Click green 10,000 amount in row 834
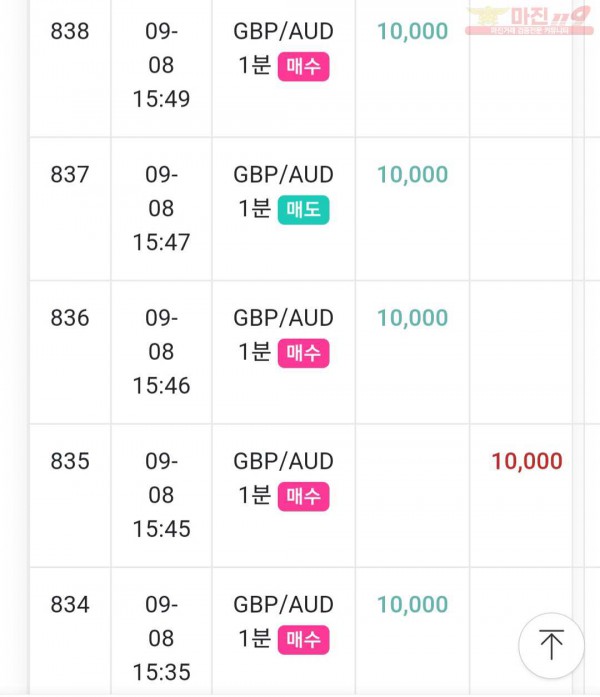The image size is (600, 697). tap(412, 605)
